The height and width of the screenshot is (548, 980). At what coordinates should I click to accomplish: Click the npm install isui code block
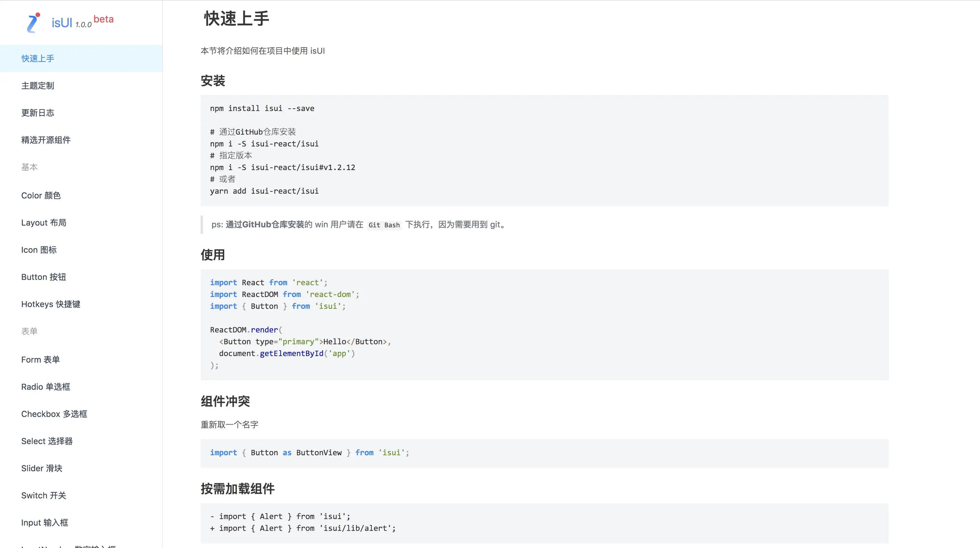tap(544, 150)
